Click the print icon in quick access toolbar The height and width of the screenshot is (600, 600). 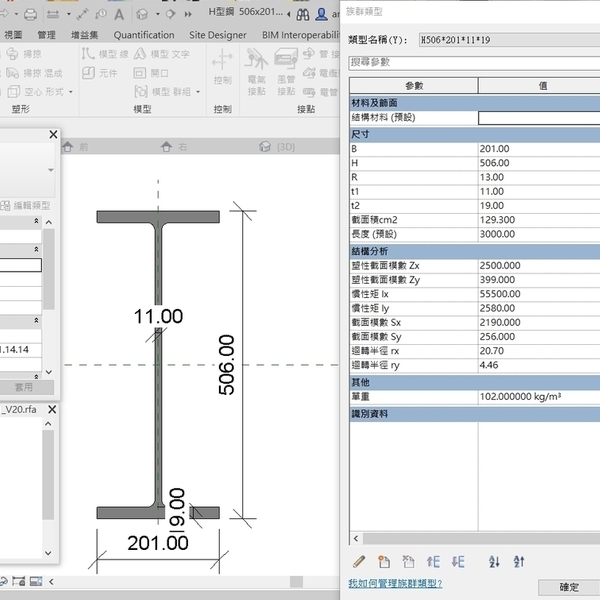coord(30,14)
